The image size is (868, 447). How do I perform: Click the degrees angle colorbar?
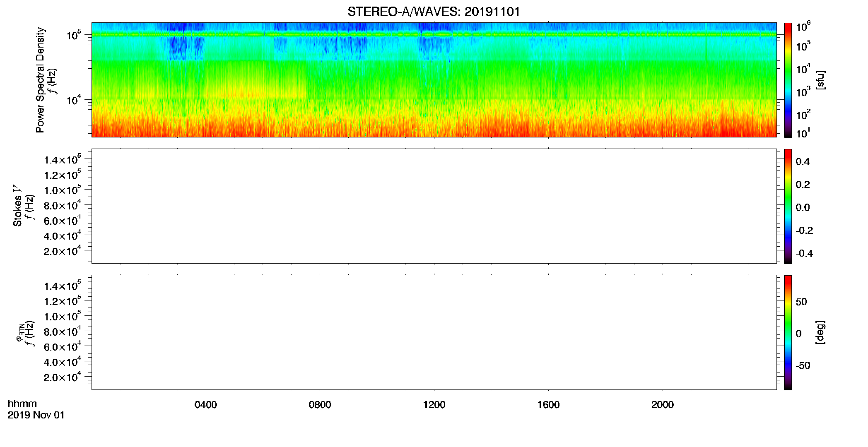[788, 332]
